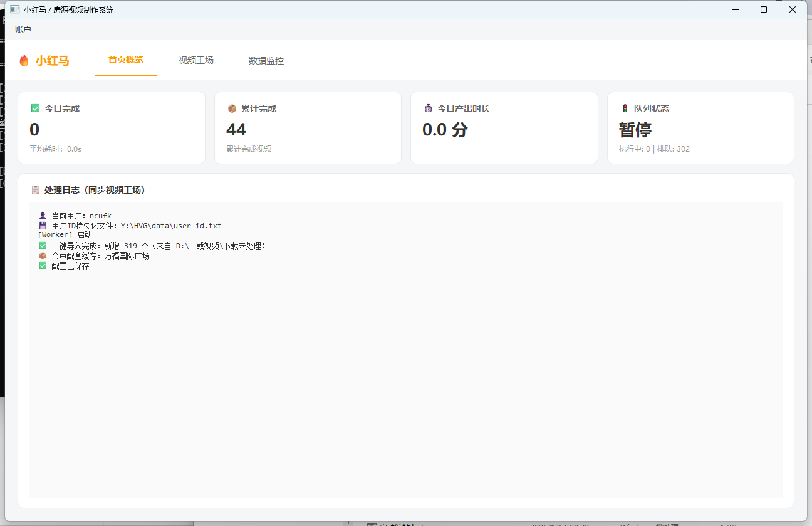This screenshot has height=526, width=812.
Task: Click the 暂停 queue status value
Action: tap(635, 130)
